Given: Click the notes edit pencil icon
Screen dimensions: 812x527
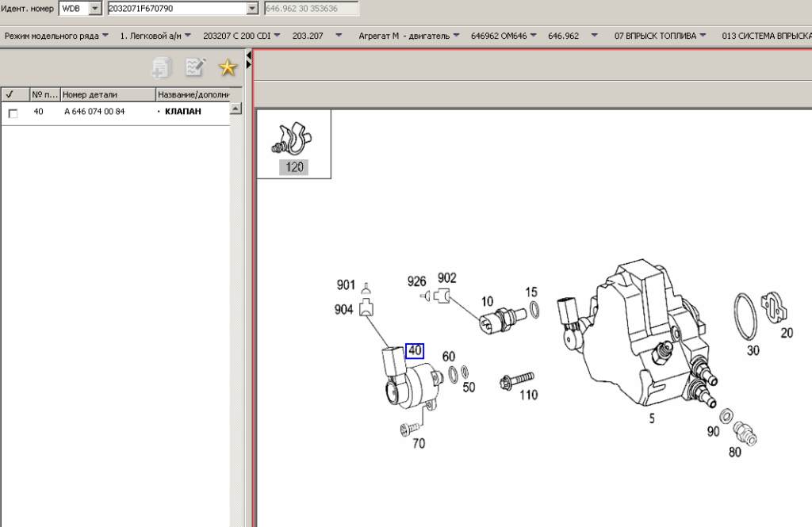Looking at the screenshot, I should point(195,68).
